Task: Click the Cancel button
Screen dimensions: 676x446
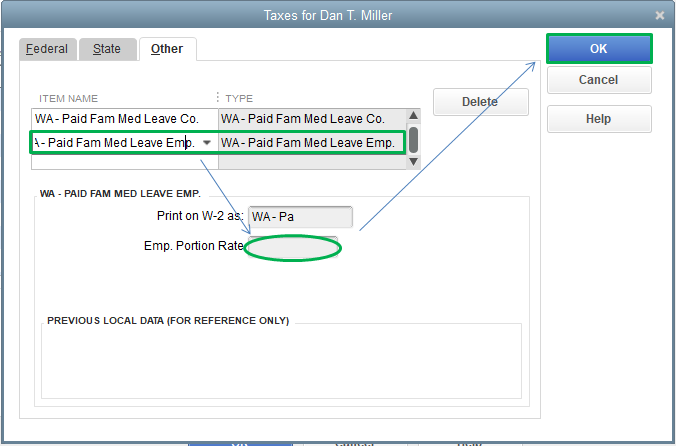Action: [x=599, y=80]
